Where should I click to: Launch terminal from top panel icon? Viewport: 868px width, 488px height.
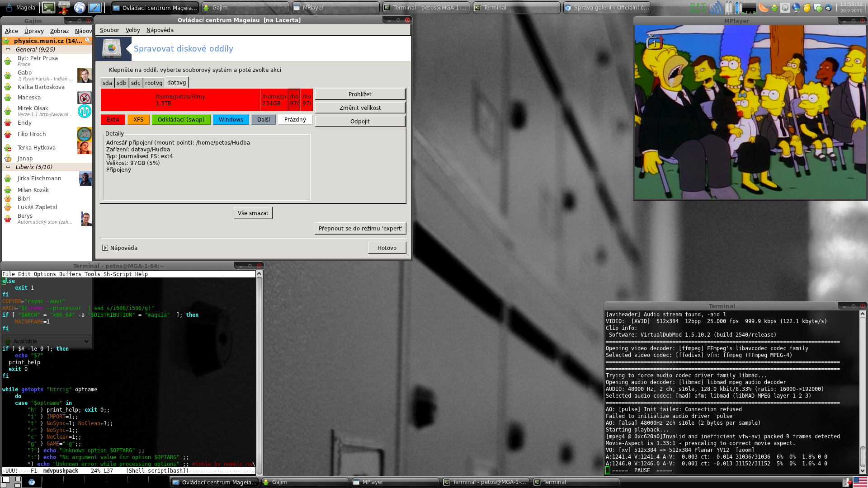(48, 7)
